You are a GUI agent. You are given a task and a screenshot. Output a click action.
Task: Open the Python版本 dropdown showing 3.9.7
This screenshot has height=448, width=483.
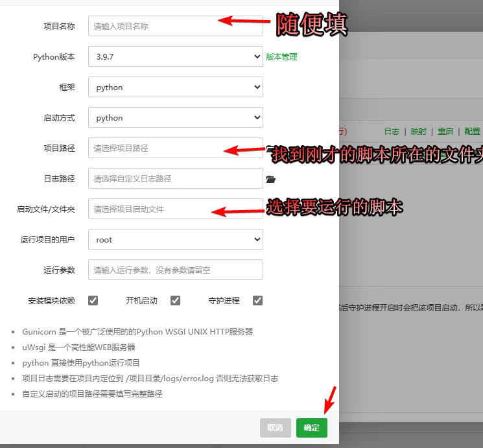175,57
